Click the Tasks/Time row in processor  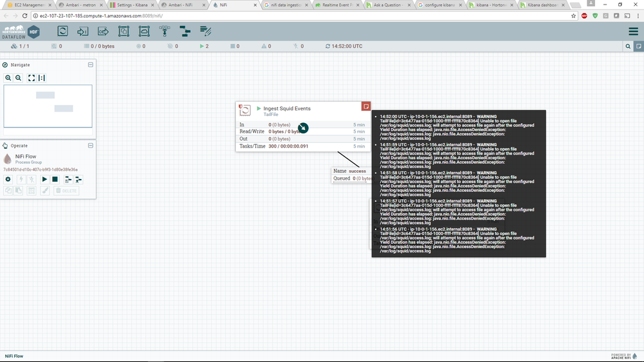coord(303,146)
